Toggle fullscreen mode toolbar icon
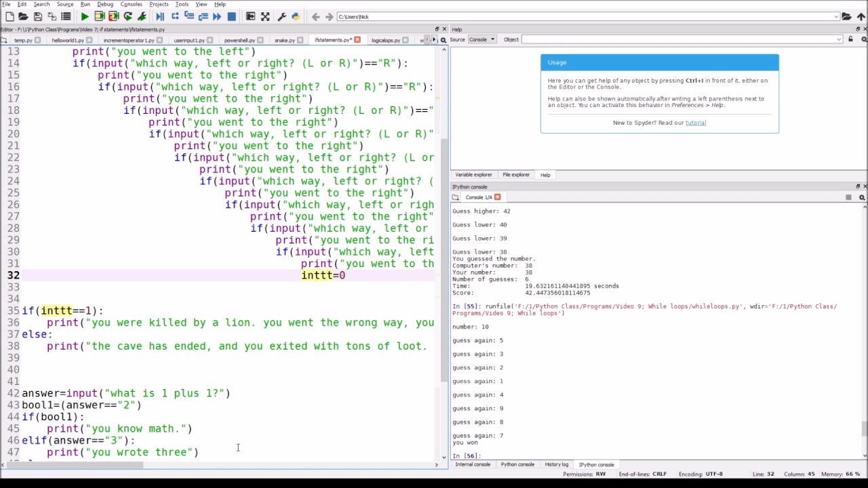 265,16
